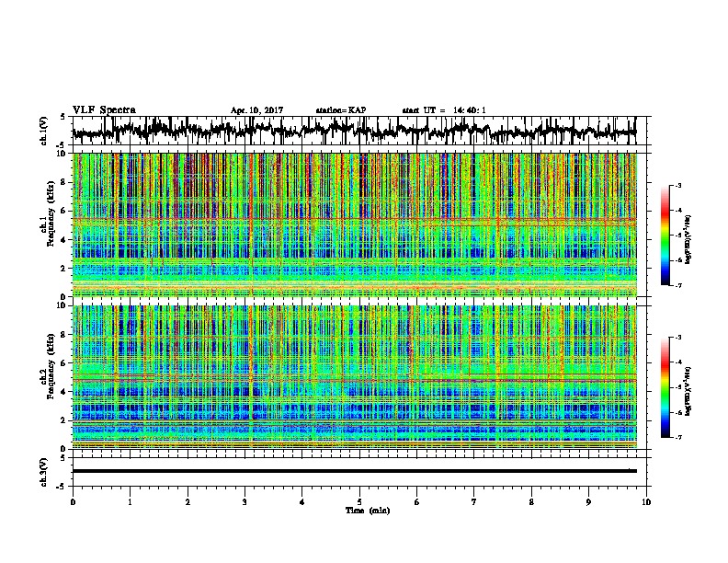The height and width of the screenshot is (563, 728).
Task: Click the "-4" label on ch.1 colorbar
Action: point(677,211)
